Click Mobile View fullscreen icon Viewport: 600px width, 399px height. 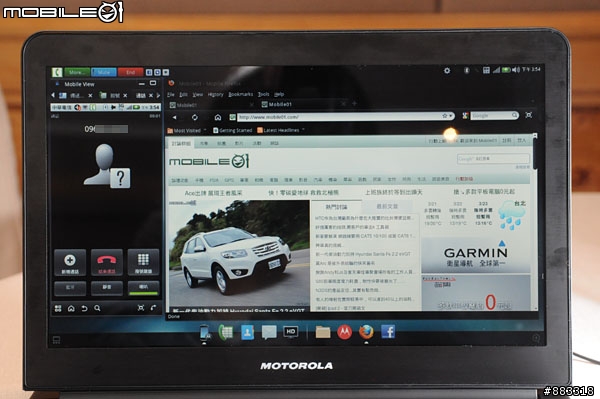[x=141, y=308]
